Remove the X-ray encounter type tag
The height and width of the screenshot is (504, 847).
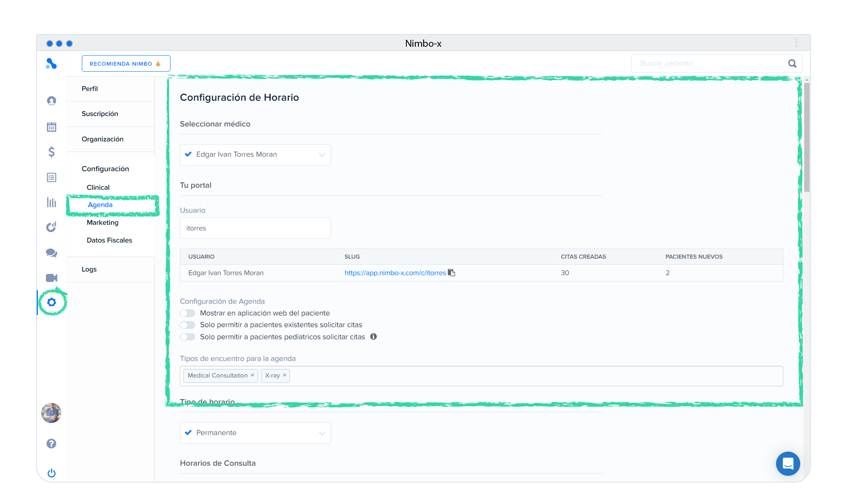click(x=285, y=375)
